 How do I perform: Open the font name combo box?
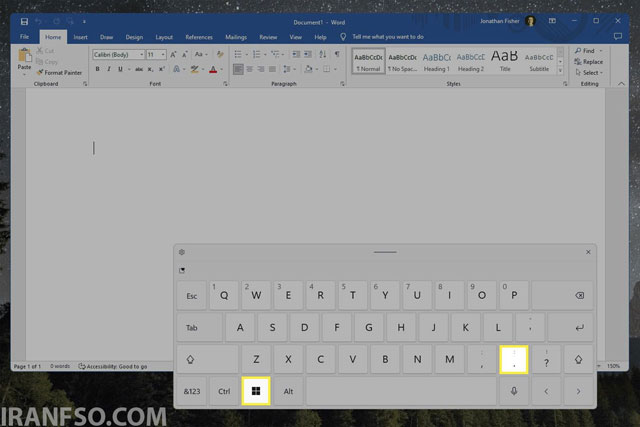pos(118,54)
